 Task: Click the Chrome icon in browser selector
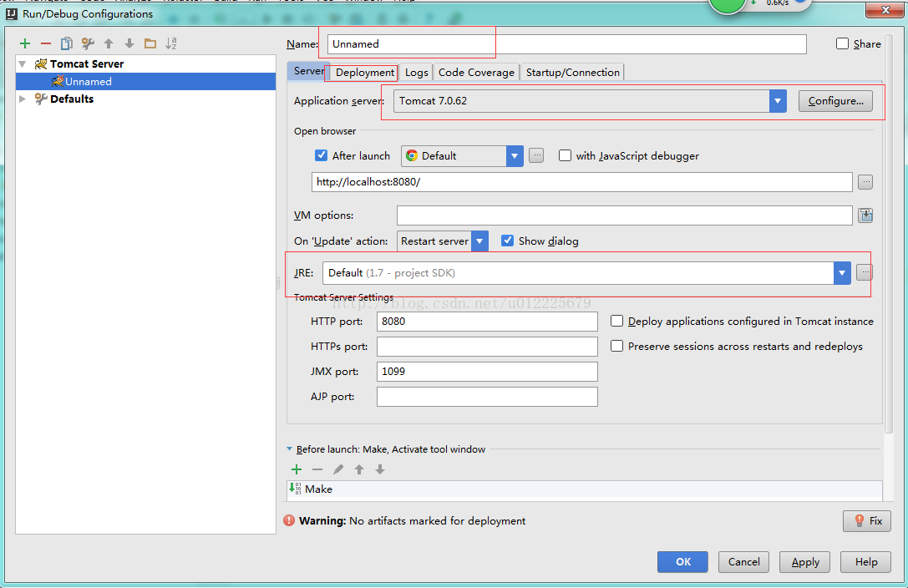412,155
